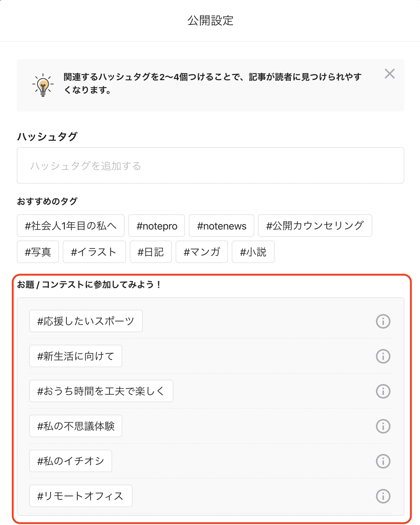View details of #新生活に向けて topic
This screenshot has height=525, width=420.
click(x=383, y=356)
